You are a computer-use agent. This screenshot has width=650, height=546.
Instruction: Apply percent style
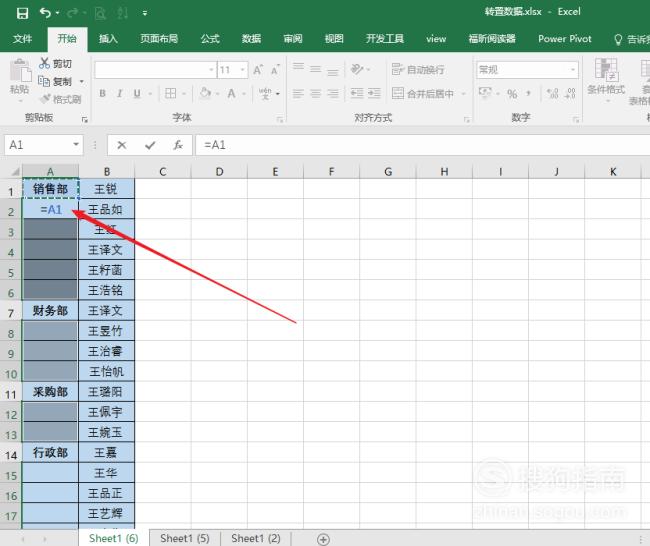512,94
